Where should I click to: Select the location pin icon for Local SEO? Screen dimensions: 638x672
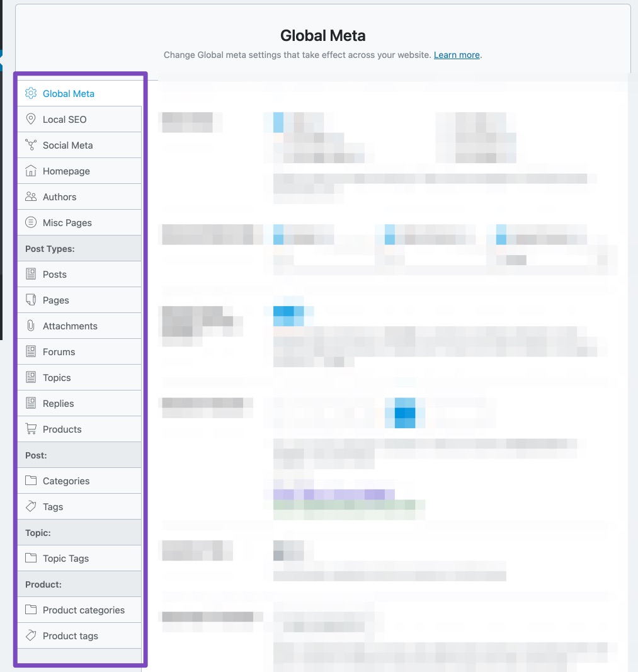(x=30, y=118)
